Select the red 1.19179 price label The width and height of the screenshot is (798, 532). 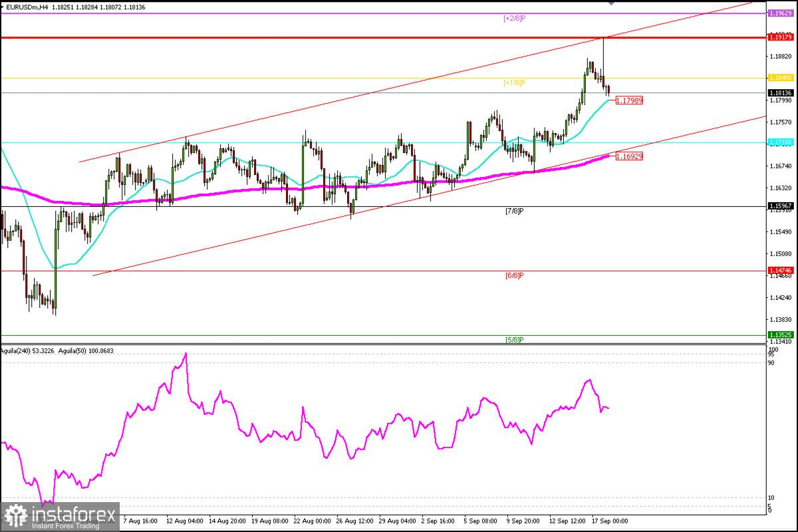(779, 37)
